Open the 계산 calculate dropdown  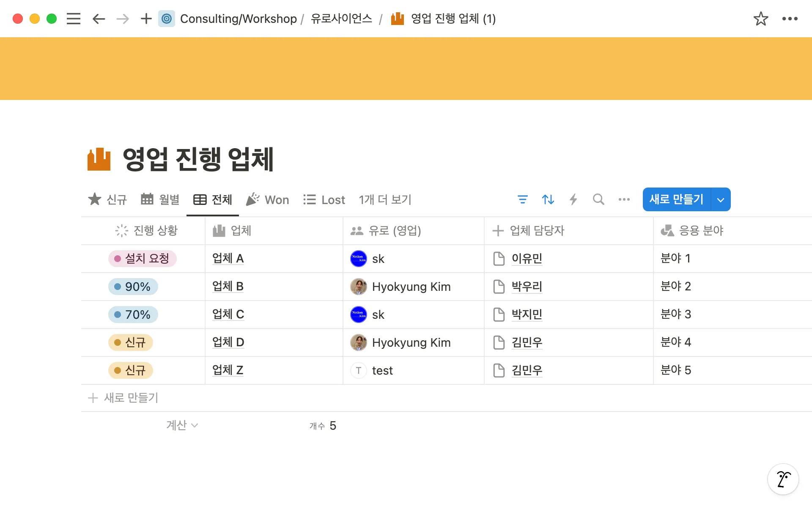click(x=182, y=425)
